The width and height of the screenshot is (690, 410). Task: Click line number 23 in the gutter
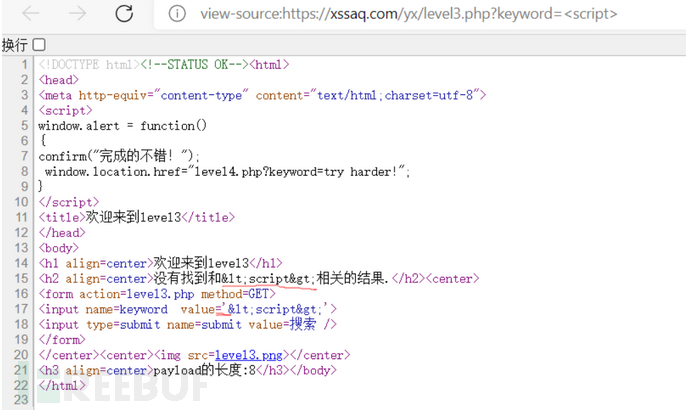click(x=20, y=400)
